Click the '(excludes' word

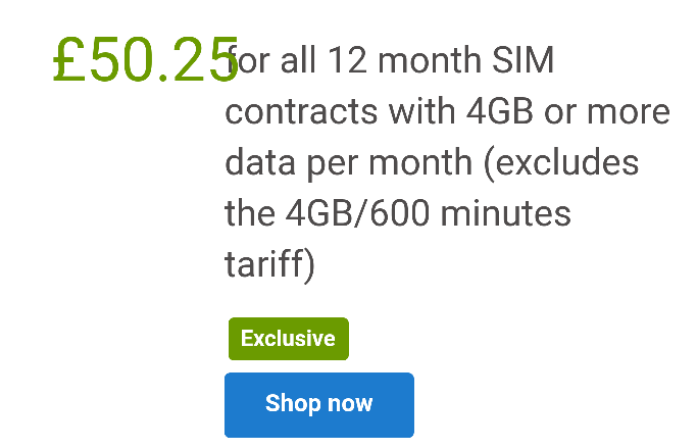[x=562, y=163]
